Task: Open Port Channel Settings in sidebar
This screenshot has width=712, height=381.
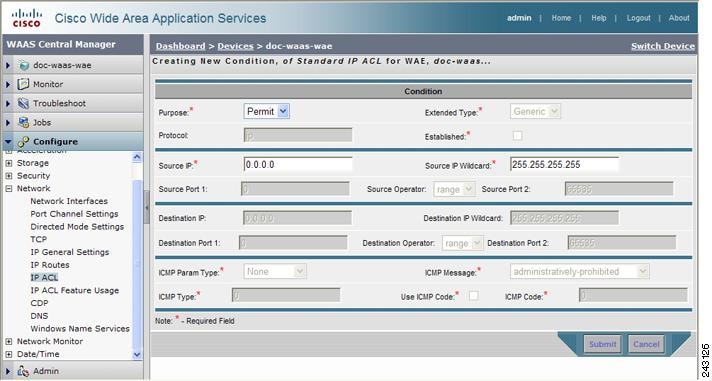Action: click(x=74, y=214)
